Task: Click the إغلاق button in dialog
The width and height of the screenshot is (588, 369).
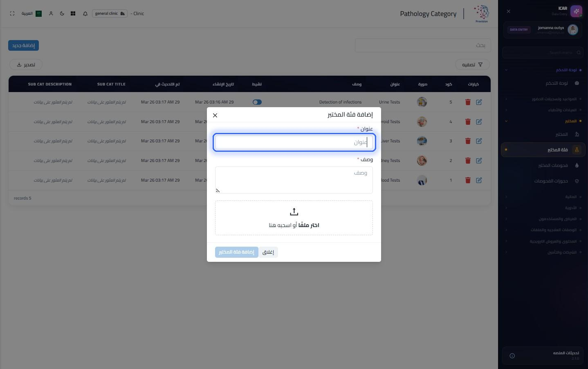Action: point(268,252)
